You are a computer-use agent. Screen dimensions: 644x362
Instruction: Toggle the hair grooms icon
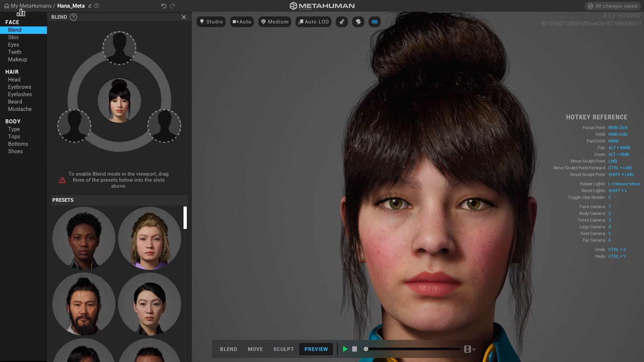pos(341,21)
